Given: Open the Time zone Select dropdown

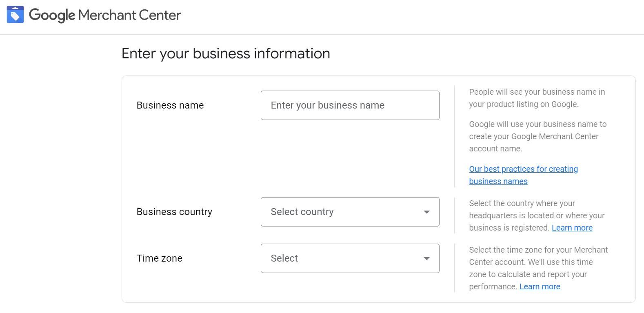Looking at the screenshot, I should tap(350, 258).
